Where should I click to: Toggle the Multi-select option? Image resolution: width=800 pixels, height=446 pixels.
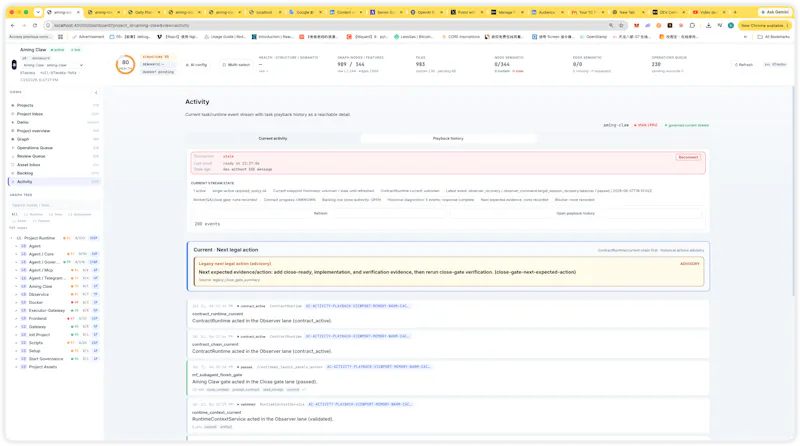(x=237, y=65)
